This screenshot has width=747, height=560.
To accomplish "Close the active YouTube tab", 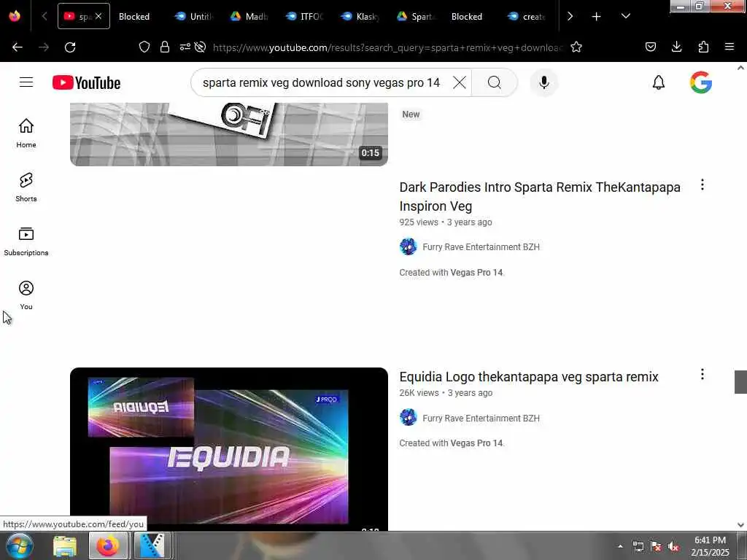I will 98,16.
